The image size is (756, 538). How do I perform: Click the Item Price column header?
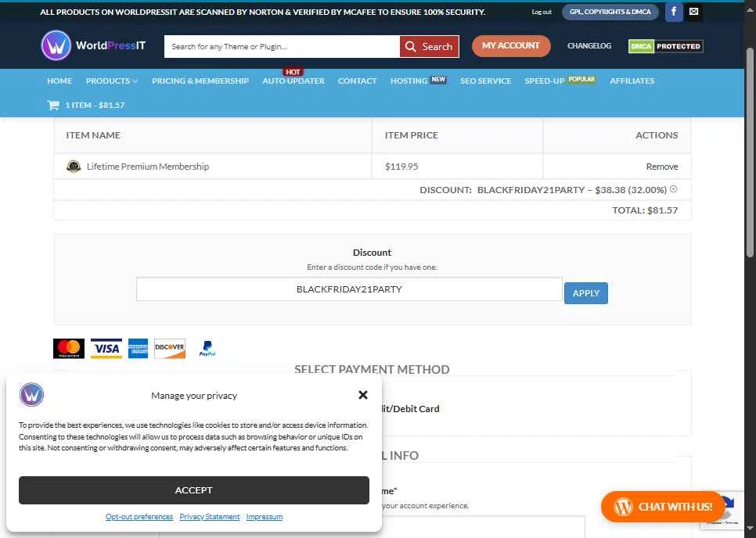point(412,134)
